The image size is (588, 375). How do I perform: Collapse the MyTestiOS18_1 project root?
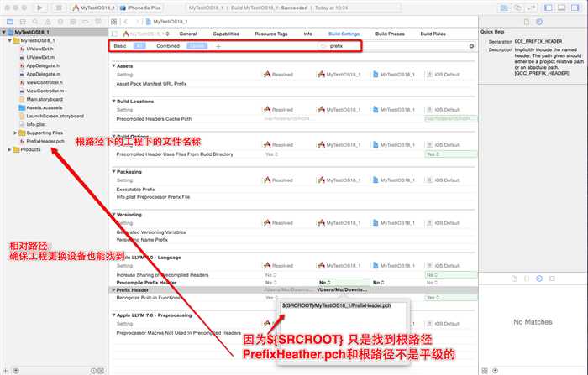pyautogui.click(x=3, y=32)
